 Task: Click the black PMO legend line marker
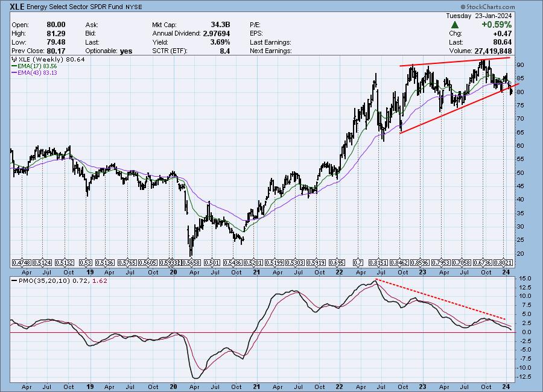click(x=14, y=281)
